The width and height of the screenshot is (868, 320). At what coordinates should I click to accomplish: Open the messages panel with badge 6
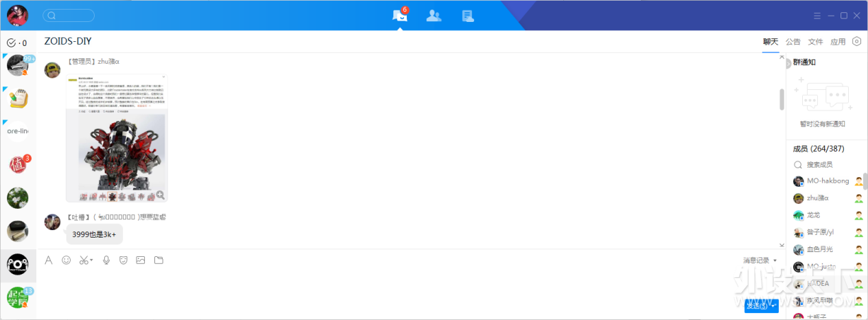pyautogui.click(x=399, y=16)
